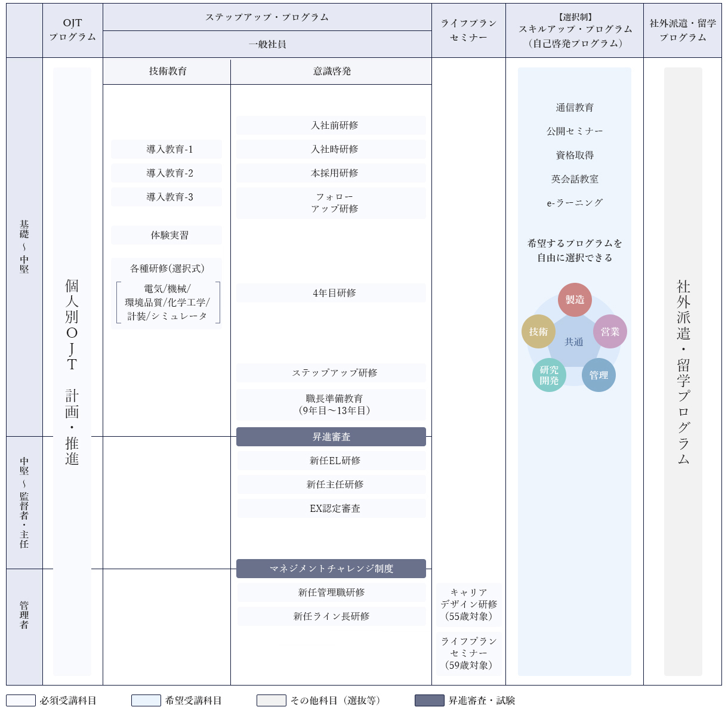Select the 研究開発 circle icon
Image resolution: width=728 pixels, height=710 pixels.
(550, 375)
